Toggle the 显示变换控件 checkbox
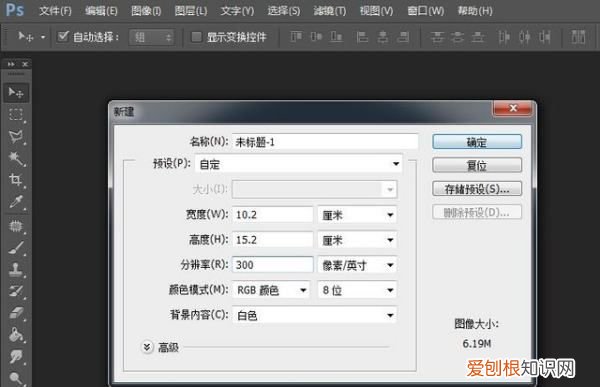Viewport: 600px width, 387px height. (x=196, y=37)
